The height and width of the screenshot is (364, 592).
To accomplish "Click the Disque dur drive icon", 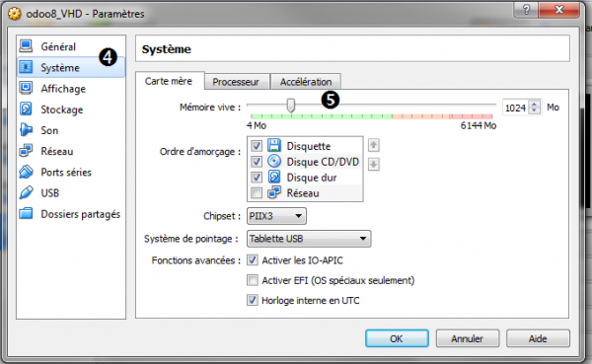I will click(x=274, y=177).
